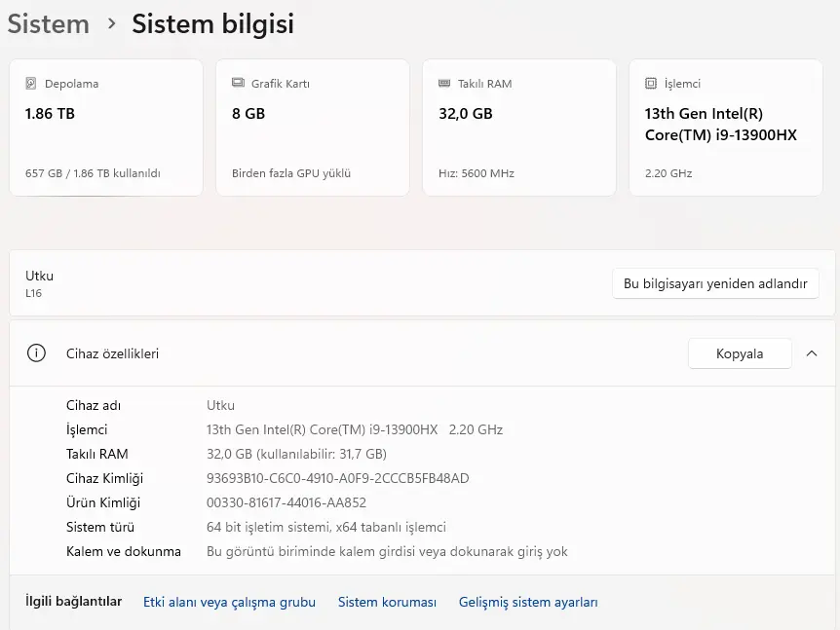Image resolution: width=840 pixels, height=630 pixels.
Task: Click the Depolama storage disk icon
Action: [x=31, y=83]
